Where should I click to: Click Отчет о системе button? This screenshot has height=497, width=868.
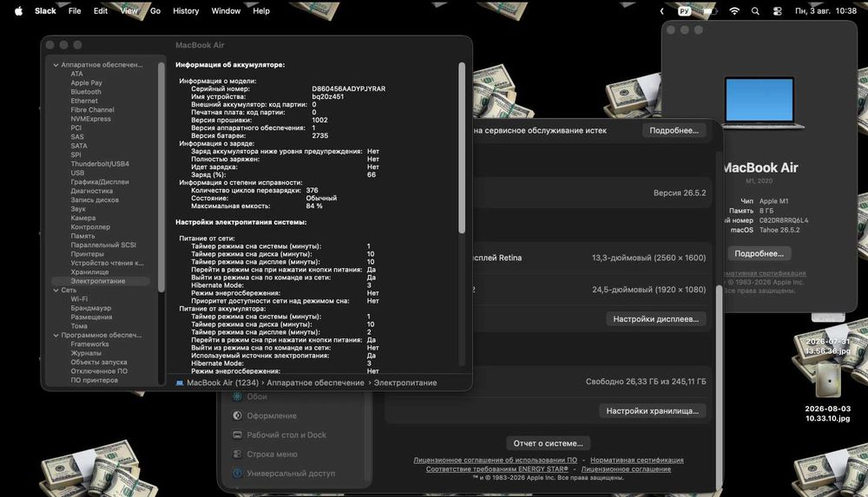pos(548,443)
